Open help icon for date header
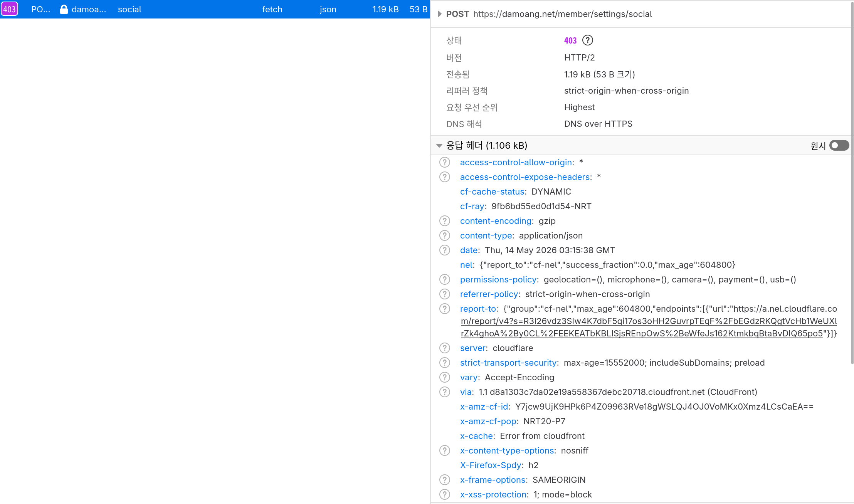The width and height of the screenshot is (854, 504). pyautogui.click(x=445, y=250)
